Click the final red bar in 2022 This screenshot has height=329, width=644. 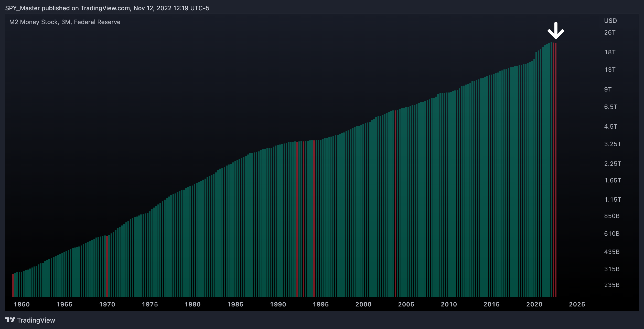[555, 170]
